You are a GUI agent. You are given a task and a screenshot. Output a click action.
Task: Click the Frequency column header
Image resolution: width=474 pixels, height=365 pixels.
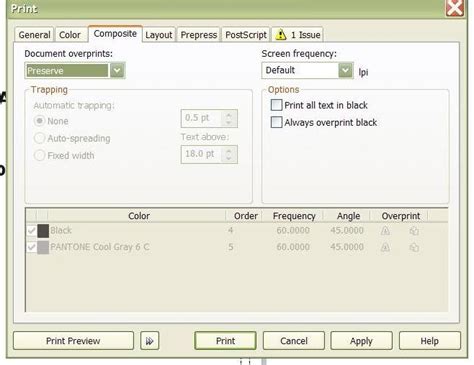click(294, 216)
